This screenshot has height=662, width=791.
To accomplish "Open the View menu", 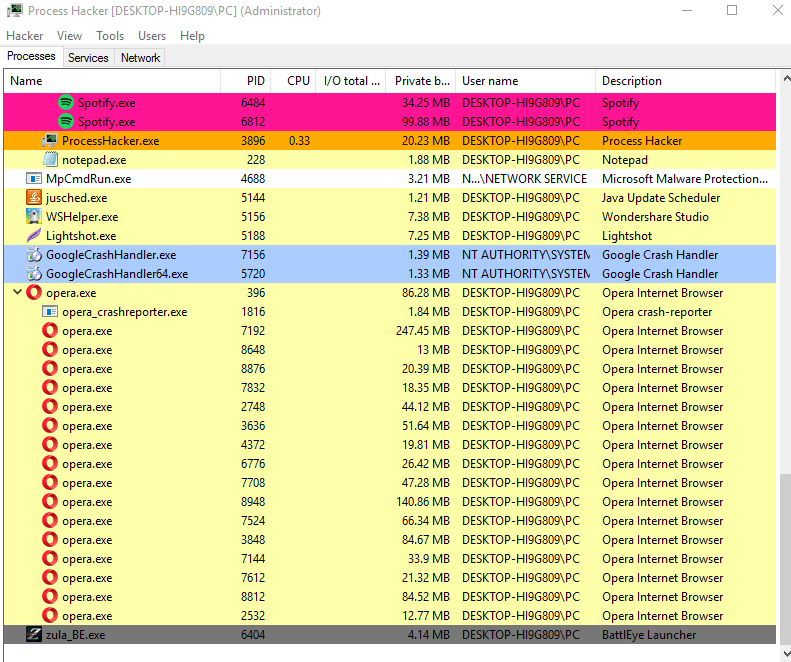I will (x=70, y=36).
